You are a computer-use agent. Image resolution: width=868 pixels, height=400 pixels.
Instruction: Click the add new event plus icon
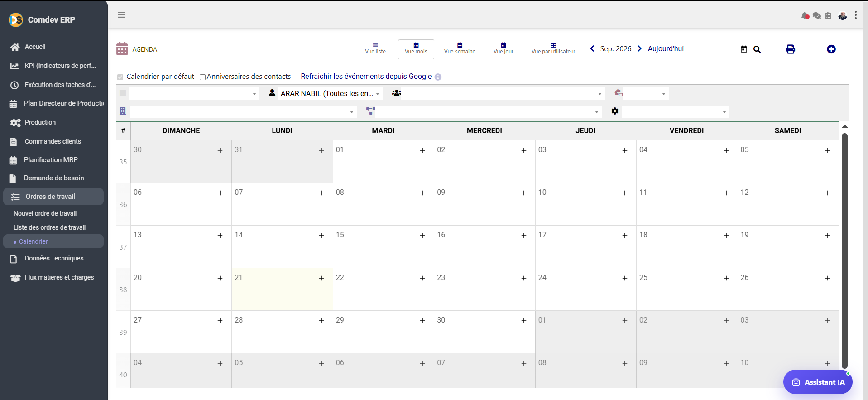pyautogui.click(x=831, y=49)
